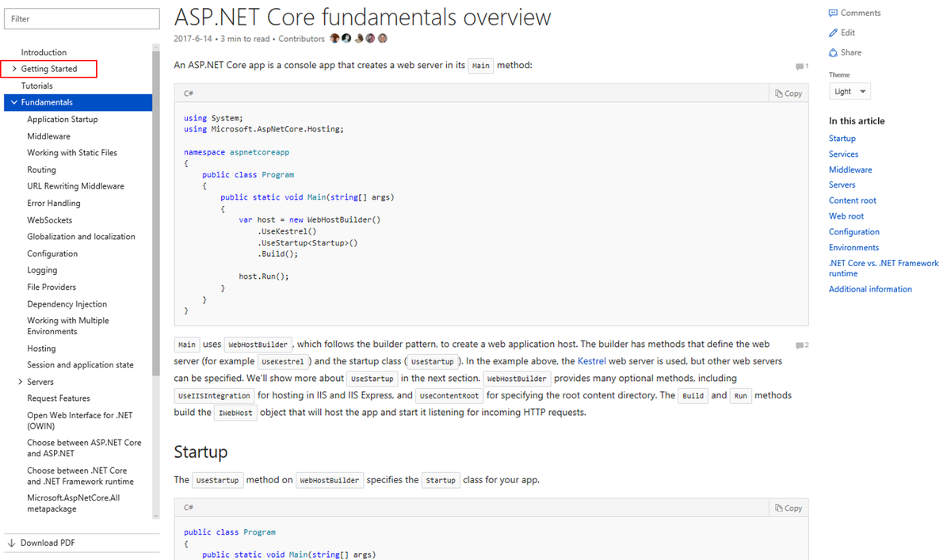Open the Routing sidebar item
Viewport: 951px width, 560px height.
point(41,170)
